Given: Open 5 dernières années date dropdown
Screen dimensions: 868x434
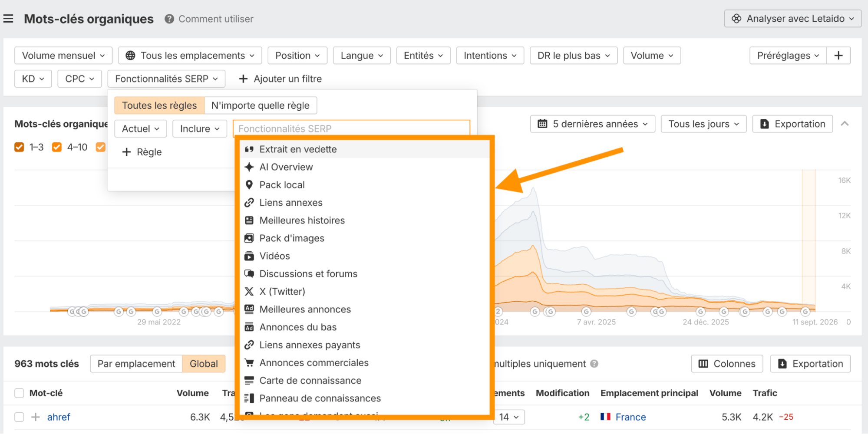Looking at the screenshot, I should (x=592, y=124).
